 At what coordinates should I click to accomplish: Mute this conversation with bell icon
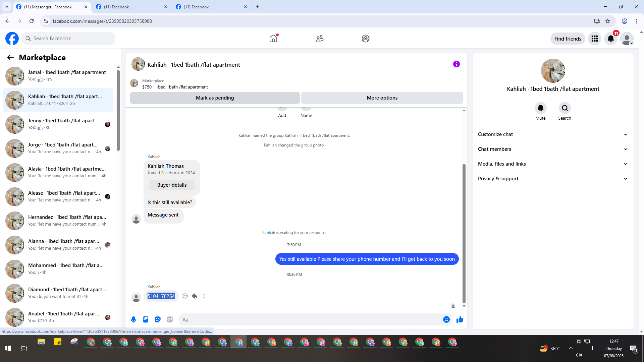(x=540, y=108)
